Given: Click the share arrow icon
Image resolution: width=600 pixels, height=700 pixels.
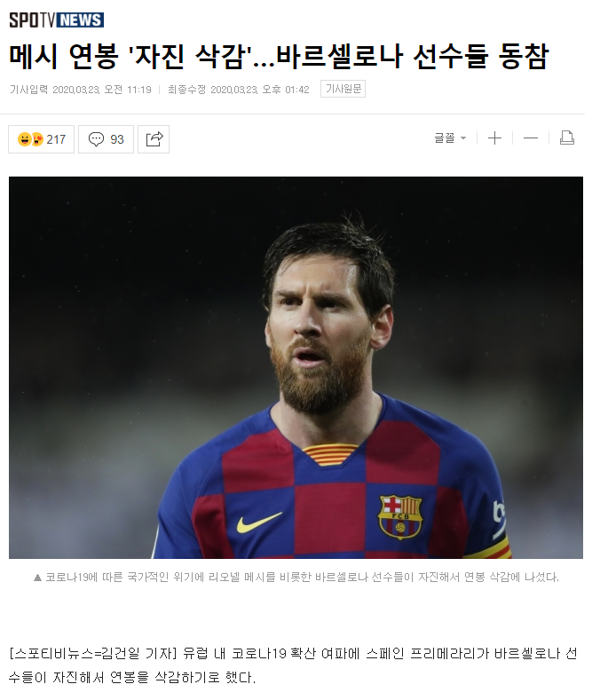Looking at the screenshot, I should (154, 139).
